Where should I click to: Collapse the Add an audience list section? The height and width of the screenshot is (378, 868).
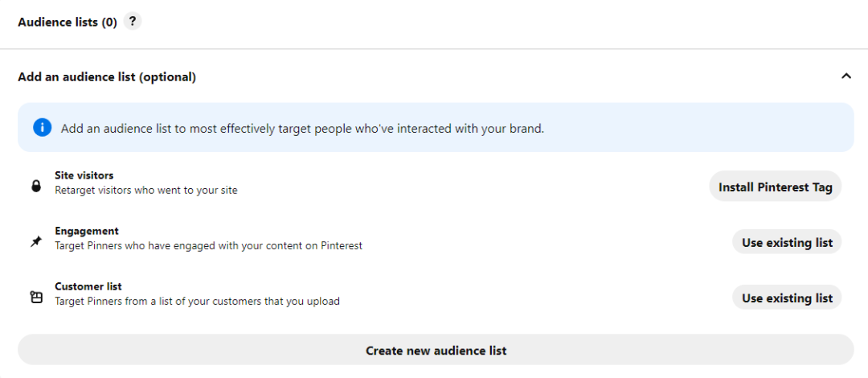pos(845,76)
